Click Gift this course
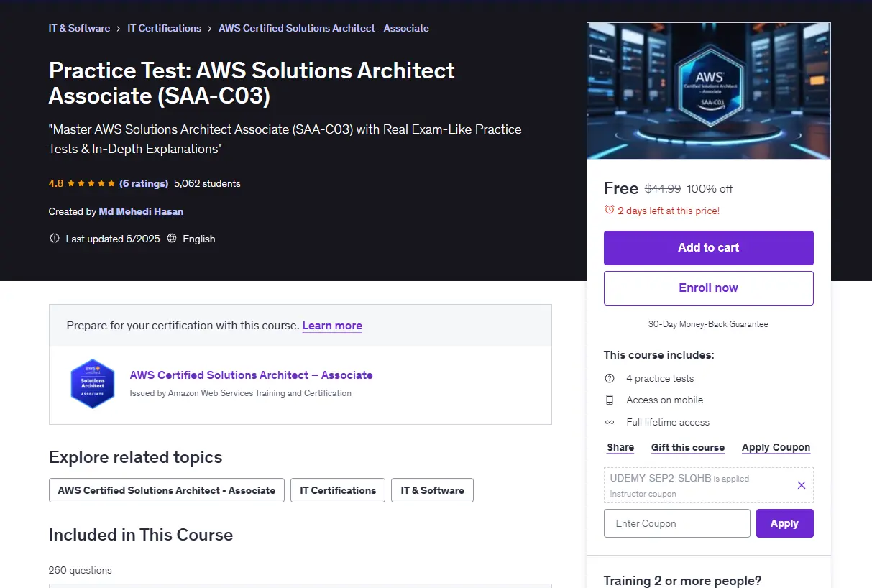The image size is (872, 588). pyautogui.click(x=688, y=447)
